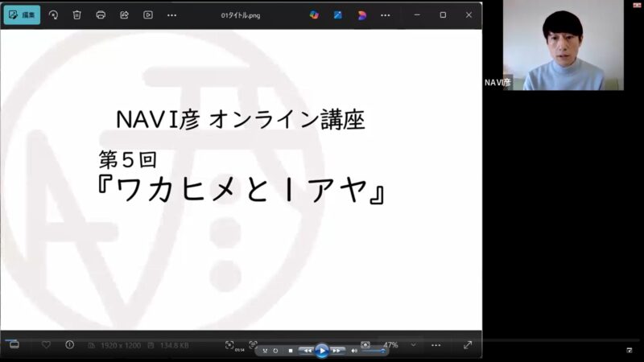Click the stop square in media controls
Viewport: 644px width, 362px height.
point(291,351)
